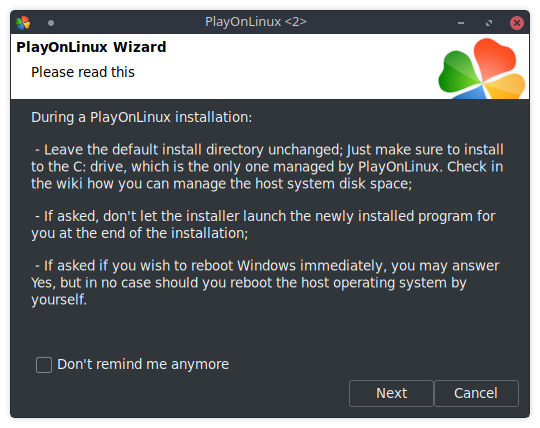
Task: Click the red leaf of the clover logo
Action: (494, 58)
